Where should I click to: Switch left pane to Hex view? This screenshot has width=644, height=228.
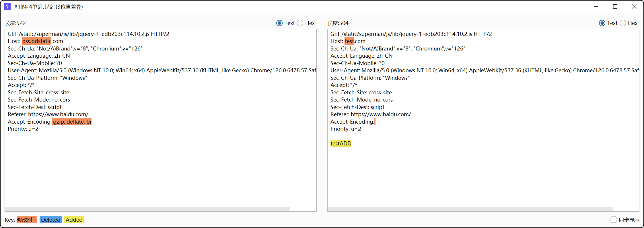tap(300, 23)
